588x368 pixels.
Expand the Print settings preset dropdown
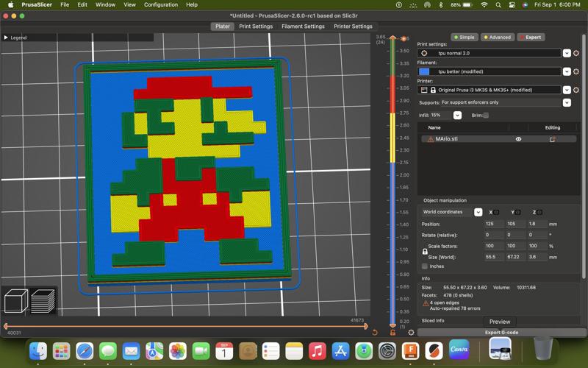click(x=567, y=53)
